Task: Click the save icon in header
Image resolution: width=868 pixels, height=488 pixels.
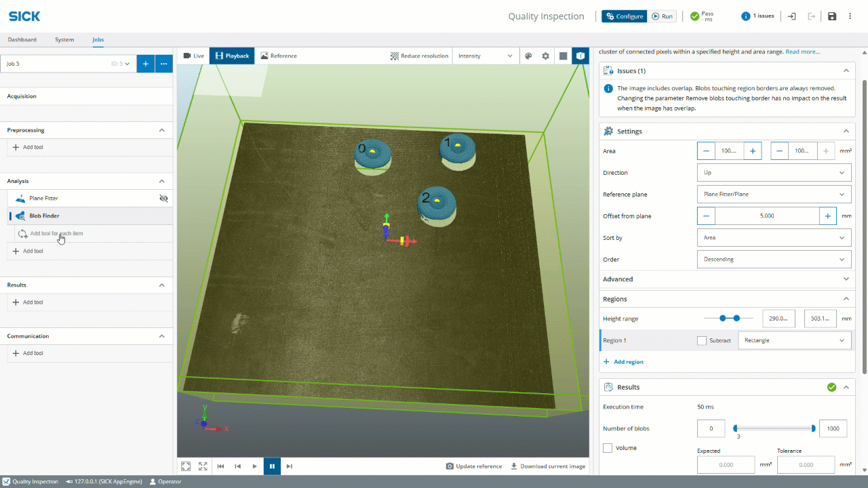Action: pyautogui.click(x=832, y=16)
